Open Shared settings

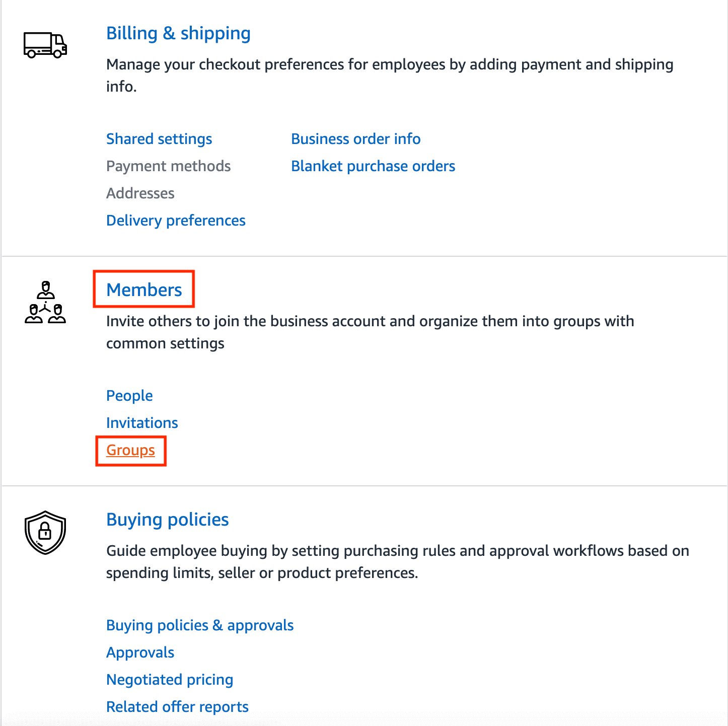(x=159, y=139)
